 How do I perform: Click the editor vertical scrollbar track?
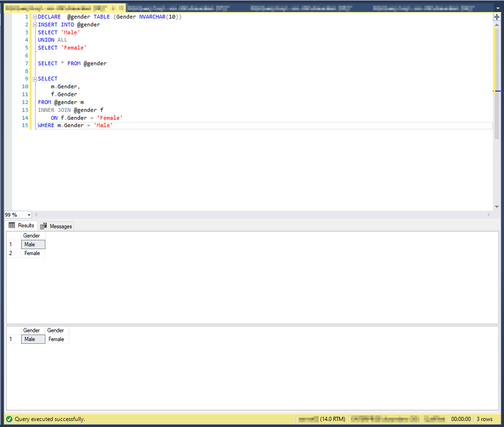pos(496,151)
